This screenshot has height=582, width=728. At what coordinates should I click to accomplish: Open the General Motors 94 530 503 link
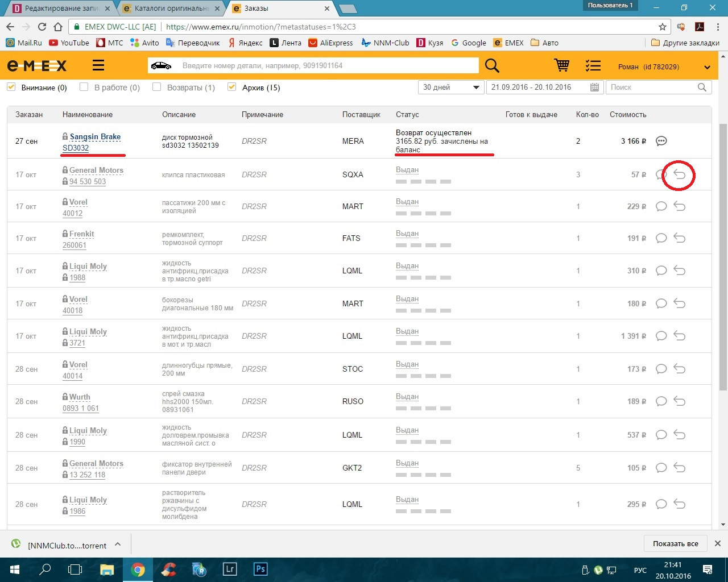pos(88,181)
